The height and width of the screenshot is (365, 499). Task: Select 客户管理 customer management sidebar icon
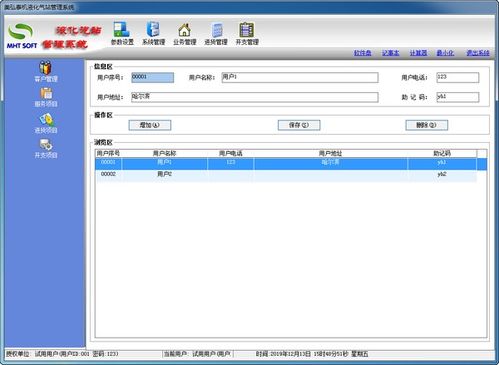click(x=46, y=72)
